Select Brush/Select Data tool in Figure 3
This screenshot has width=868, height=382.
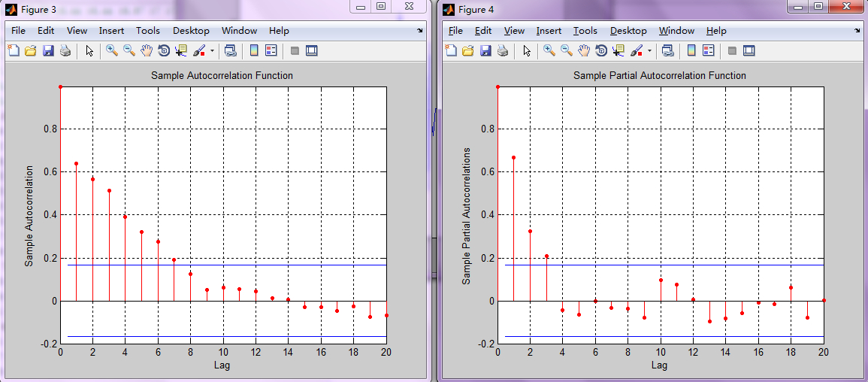(x=198, y=51)
